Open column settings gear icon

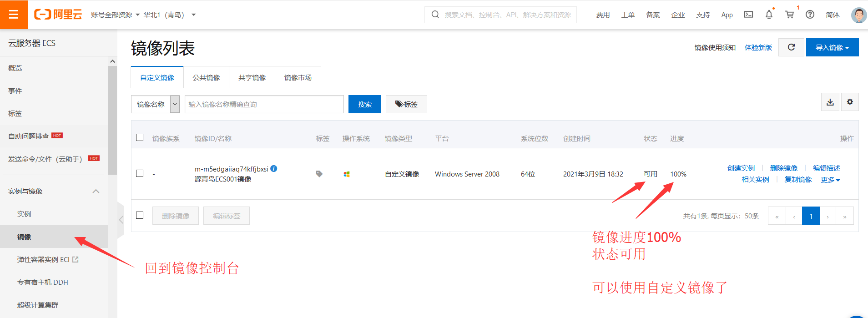(850, 102)
